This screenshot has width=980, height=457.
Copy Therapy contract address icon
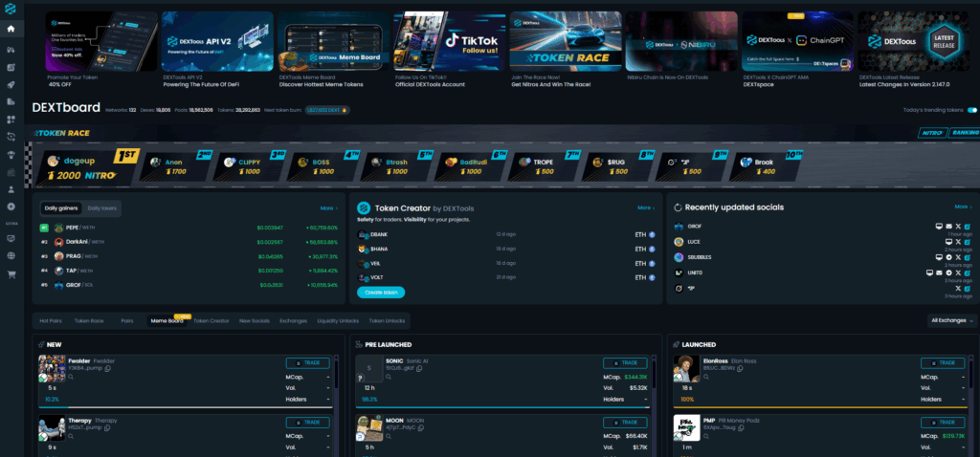pos(108,428)
